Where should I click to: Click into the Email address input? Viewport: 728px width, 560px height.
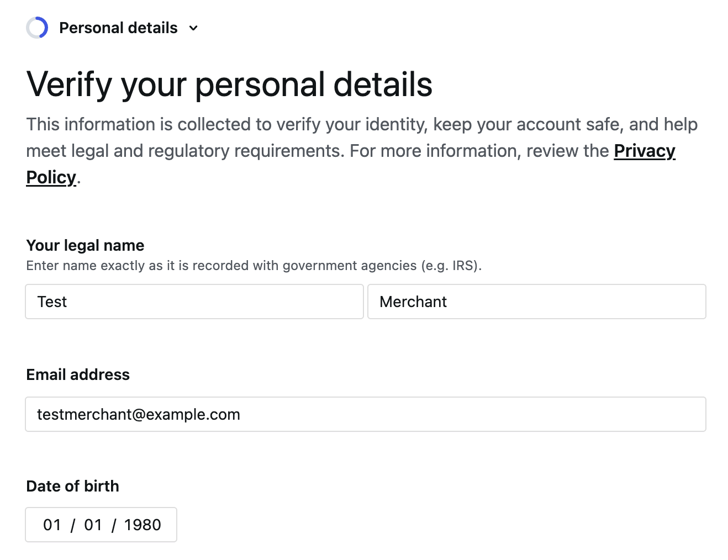point(365,414)
